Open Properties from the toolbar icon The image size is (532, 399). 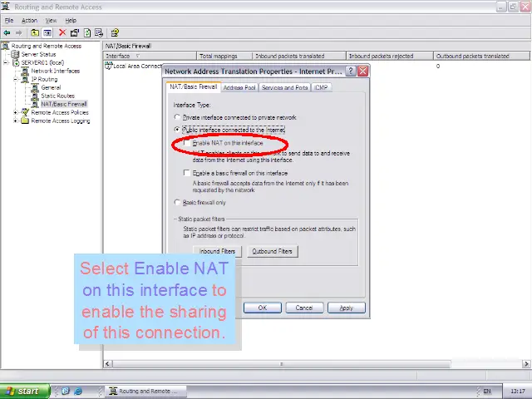point(75,33)
